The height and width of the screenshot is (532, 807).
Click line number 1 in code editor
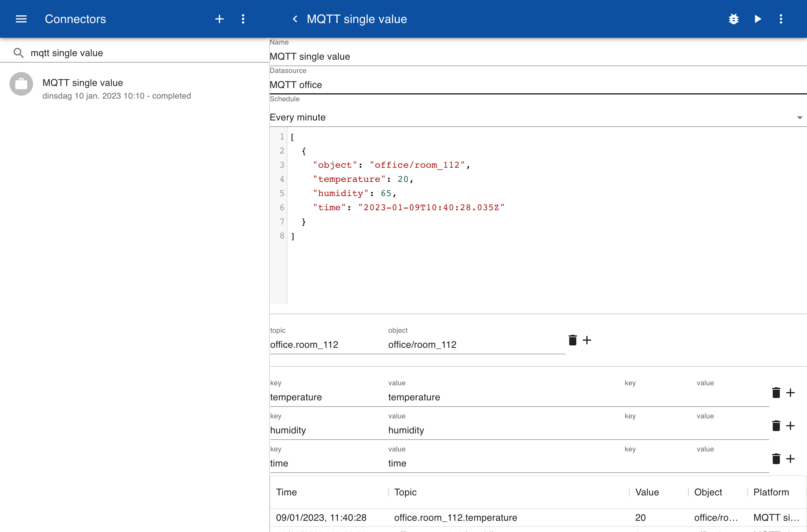(282, 136)
